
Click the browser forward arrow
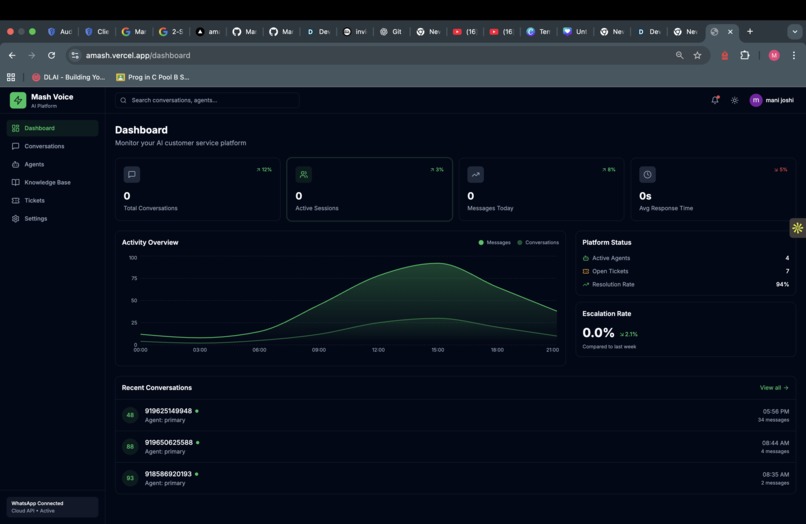tap(32, 55)
